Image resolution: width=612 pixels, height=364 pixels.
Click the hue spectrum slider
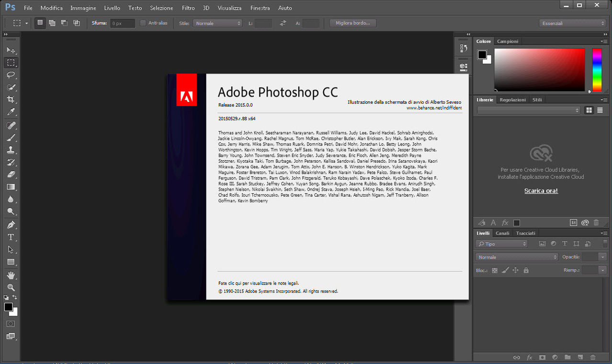(x=597, y=70)
